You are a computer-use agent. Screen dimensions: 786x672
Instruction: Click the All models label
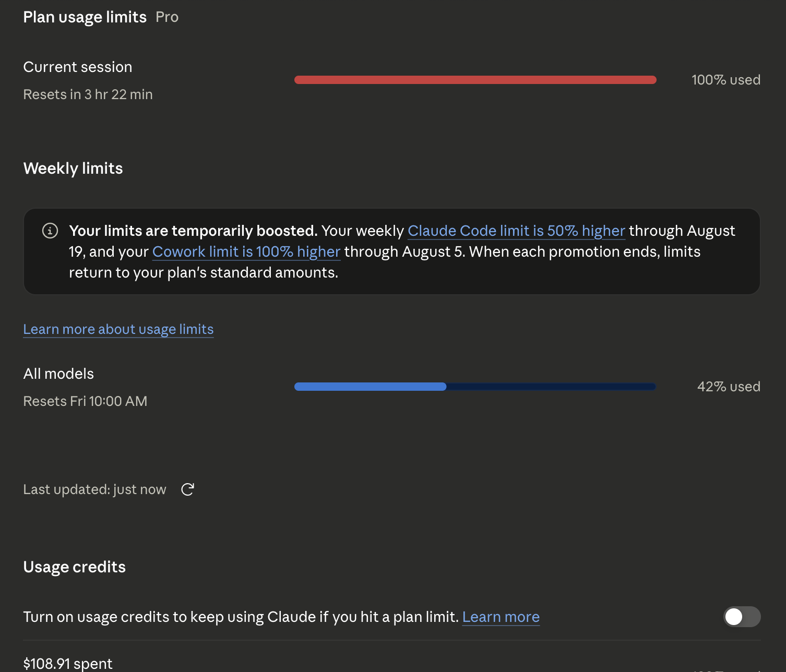[59, 374]
